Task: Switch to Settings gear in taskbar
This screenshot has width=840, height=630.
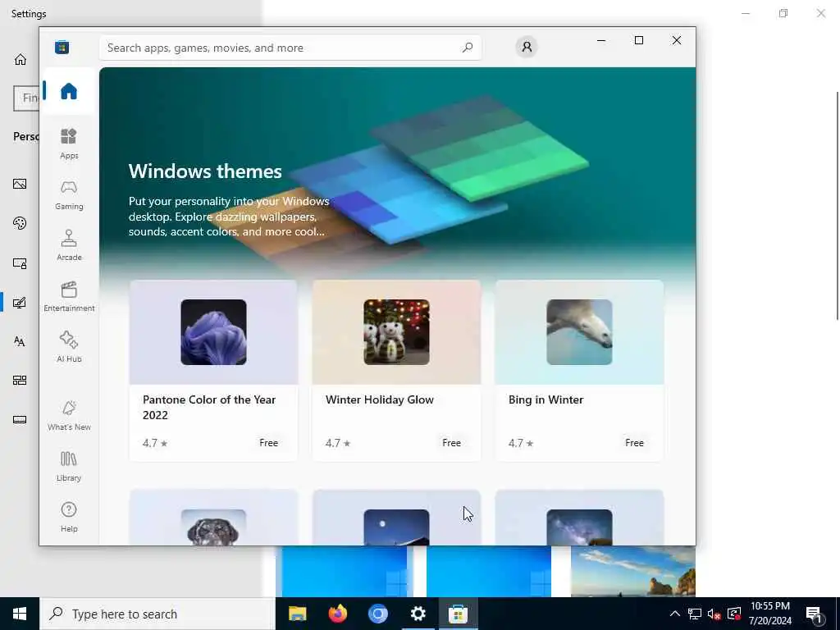Action: pyautogui.click(x=418, y=614)
